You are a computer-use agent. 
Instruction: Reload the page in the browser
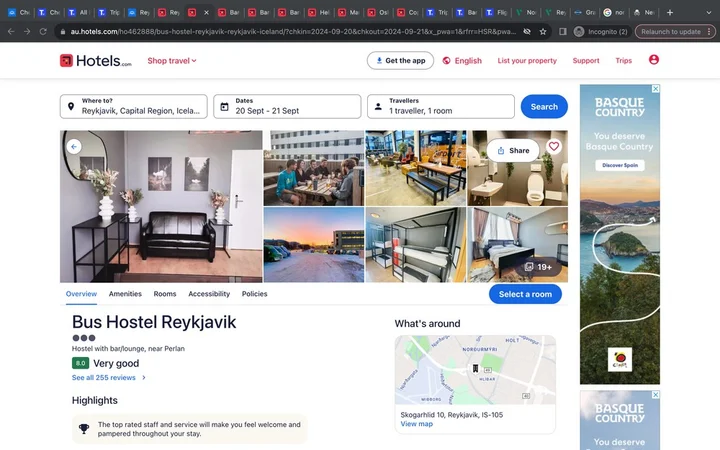(44, 31)
